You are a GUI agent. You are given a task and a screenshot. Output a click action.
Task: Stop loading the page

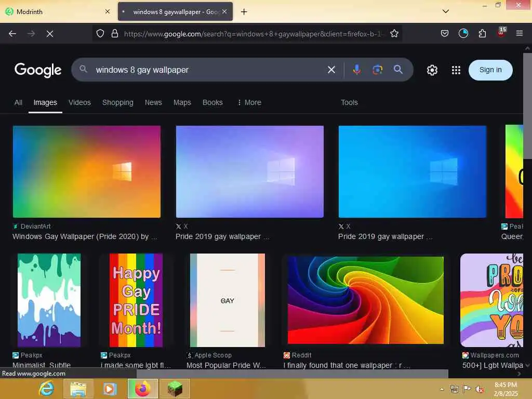pos(50,34)
